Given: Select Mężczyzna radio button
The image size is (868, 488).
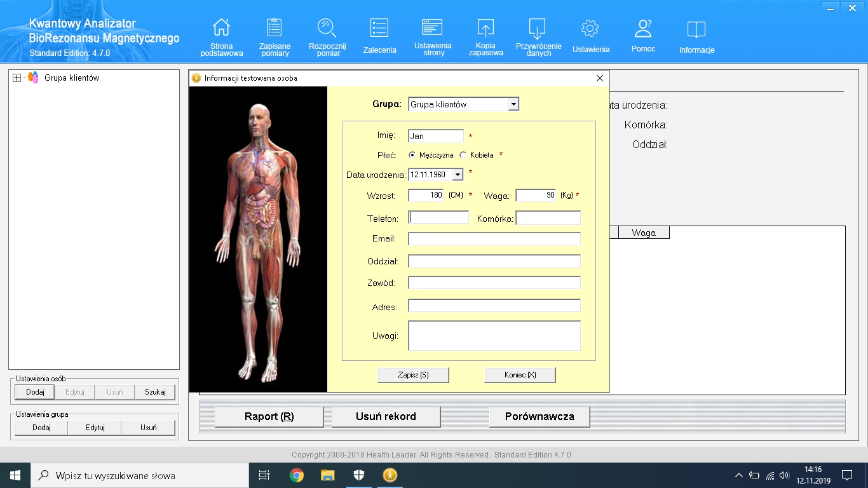Looking at the screenshot, I should point(412,155).
